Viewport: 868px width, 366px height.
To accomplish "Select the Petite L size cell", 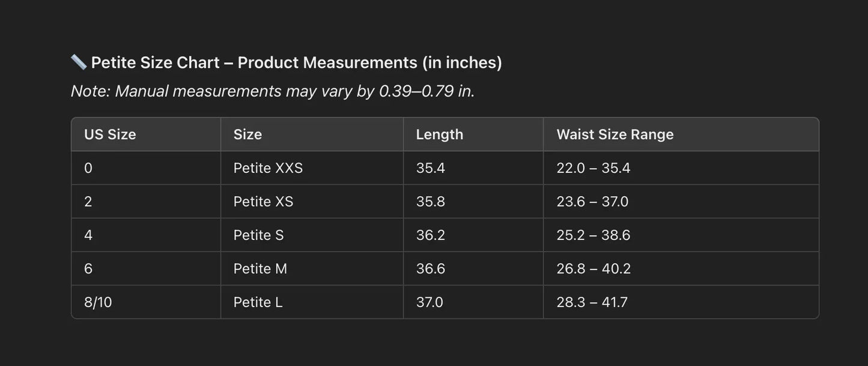I will 258,302.
